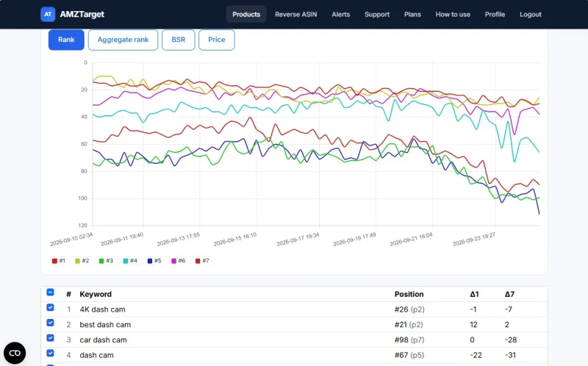Click the Position column header
Viewport: 588px width, 366px height.
409,295
